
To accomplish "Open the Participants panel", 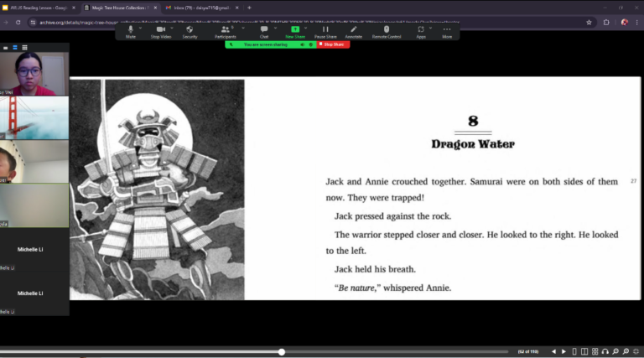I will click(225, 32).
